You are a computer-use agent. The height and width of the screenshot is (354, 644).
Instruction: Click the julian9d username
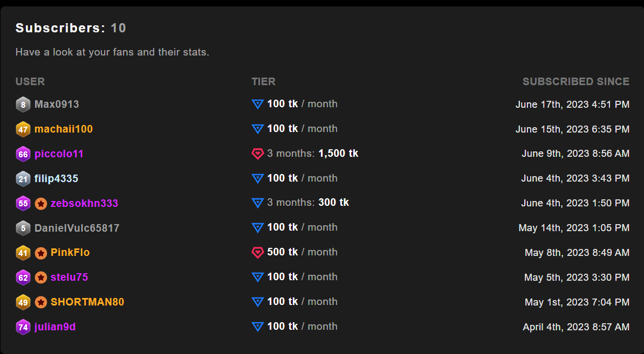[55, 327]
